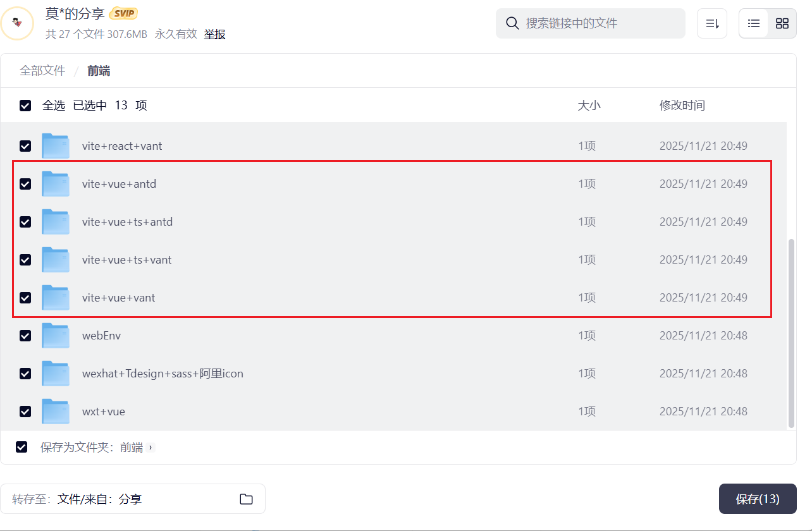Click the wxt+vue folder icon
Screen dimensions: 812x531
coord(56,412)
